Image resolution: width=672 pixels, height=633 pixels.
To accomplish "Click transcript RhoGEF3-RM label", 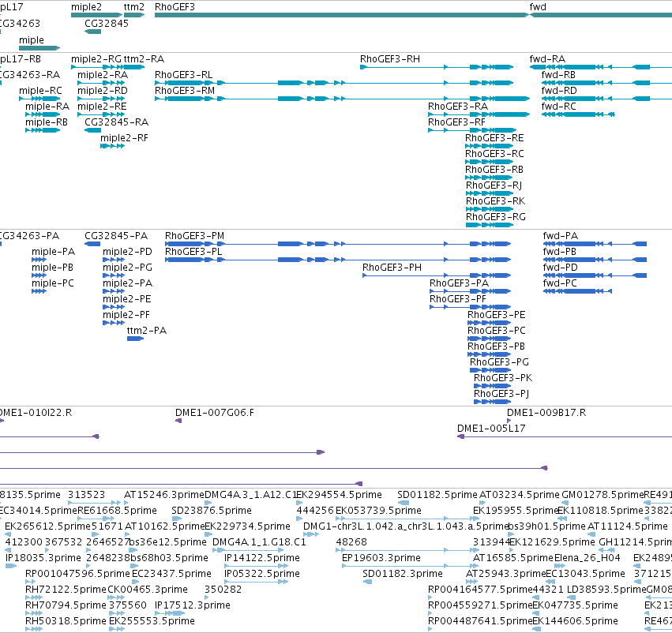I will 185,90.
